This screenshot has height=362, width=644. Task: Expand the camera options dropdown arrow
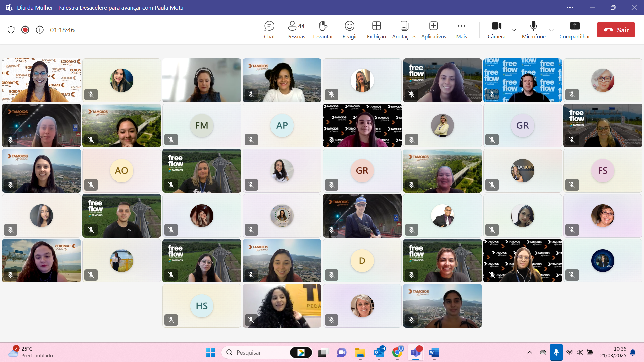click(514, 30)
